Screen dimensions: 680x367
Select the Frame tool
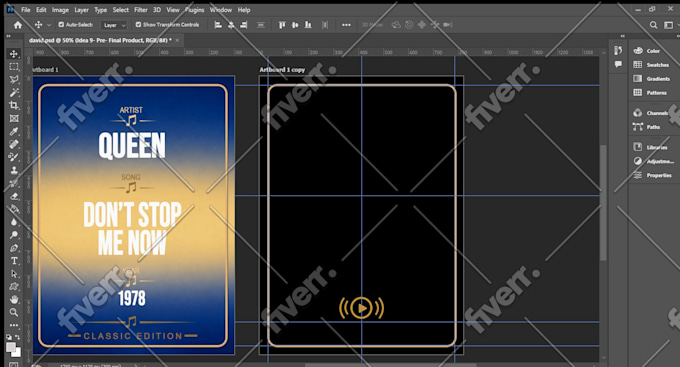pyautogui.click(x=14, y=118)
